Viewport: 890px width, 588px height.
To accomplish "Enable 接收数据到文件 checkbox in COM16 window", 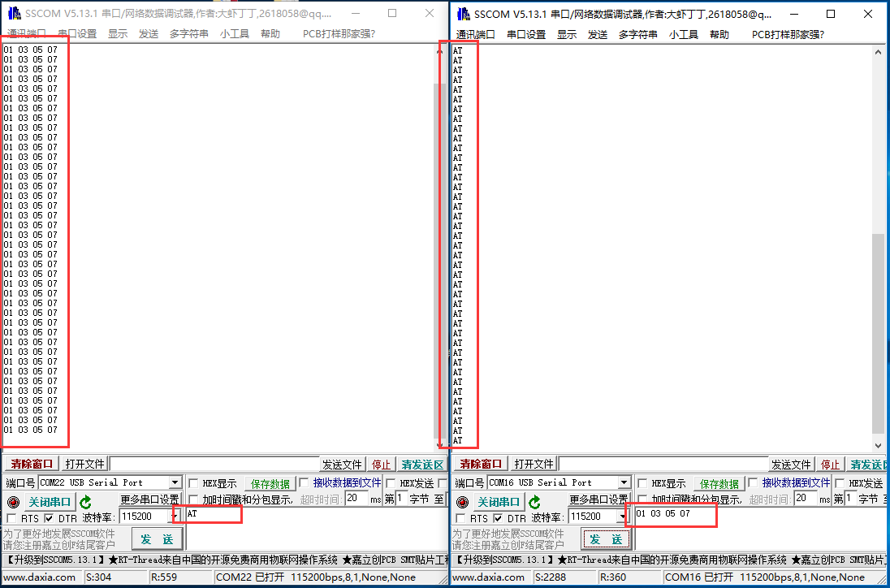I will click(754, 482).
